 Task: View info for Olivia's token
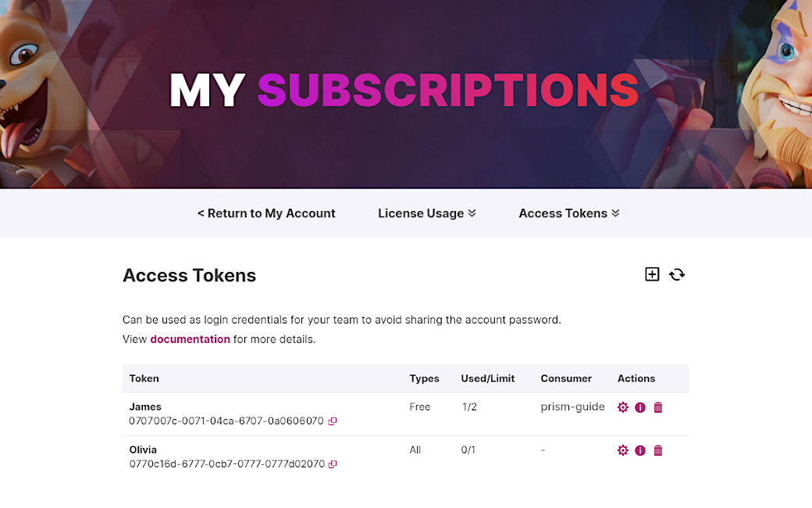point(640,450)
